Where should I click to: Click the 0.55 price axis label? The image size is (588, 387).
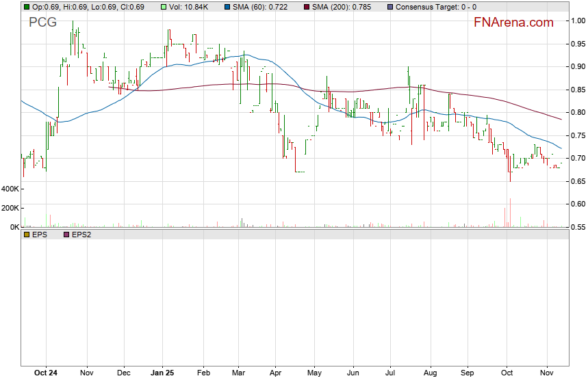[578, 227]
